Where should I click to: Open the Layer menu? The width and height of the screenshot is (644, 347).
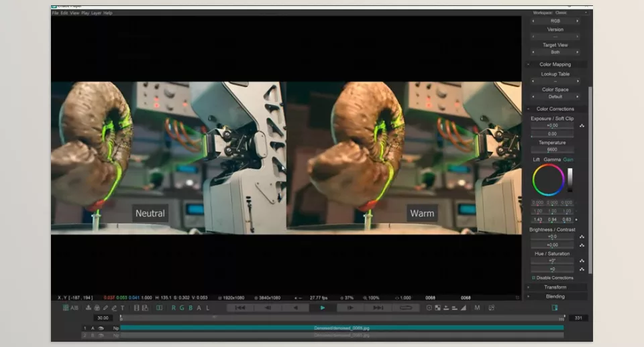pos(96,13)
